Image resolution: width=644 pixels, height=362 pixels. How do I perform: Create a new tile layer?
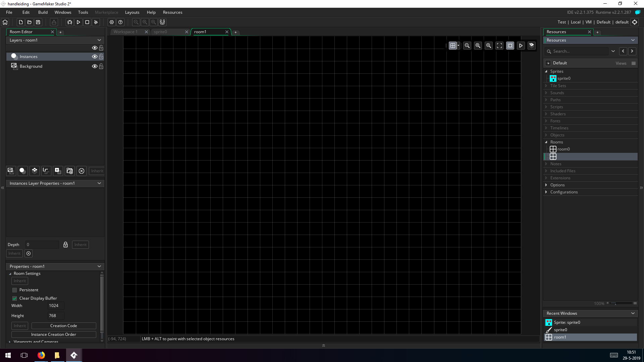pos(35,171)
